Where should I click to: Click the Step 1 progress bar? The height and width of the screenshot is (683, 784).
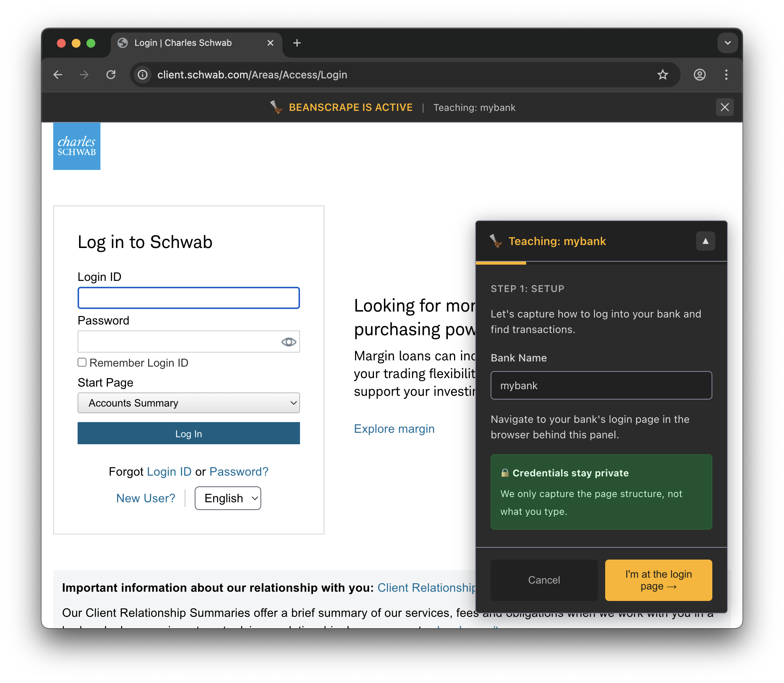click(501, 263)
